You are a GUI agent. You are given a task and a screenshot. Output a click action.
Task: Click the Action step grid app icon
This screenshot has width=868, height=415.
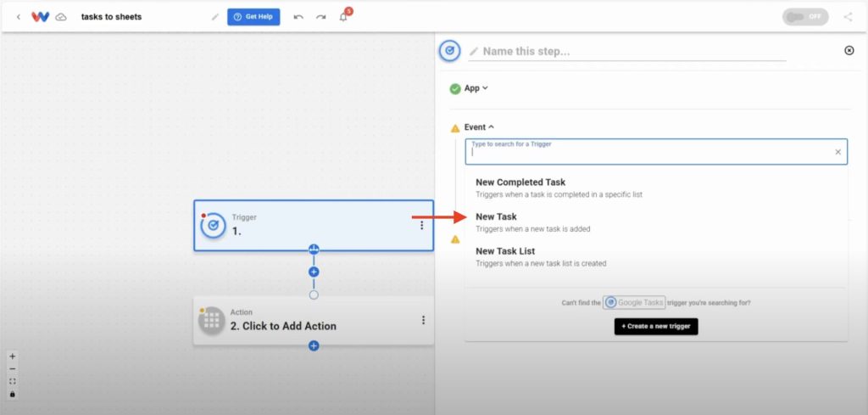pyautogui.click(x=212, y=321)
